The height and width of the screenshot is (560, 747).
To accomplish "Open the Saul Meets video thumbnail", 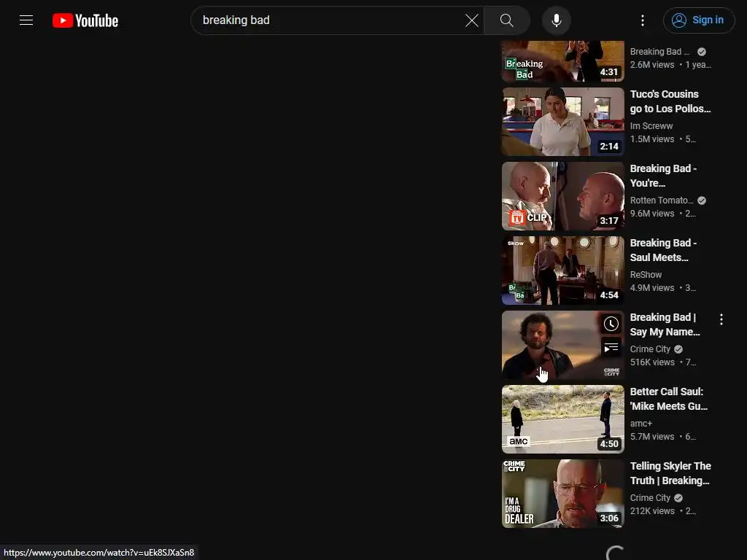I will 562,271.
